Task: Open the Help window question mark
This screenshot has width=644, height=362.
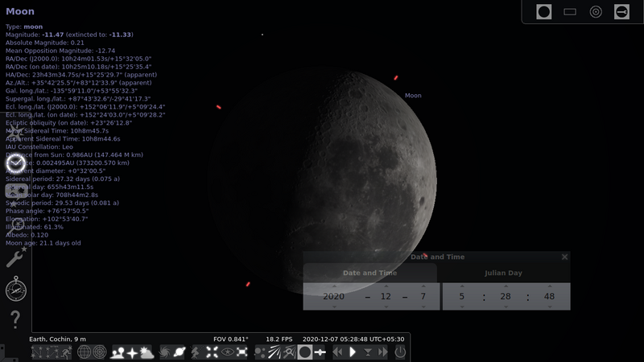Action: (16, 319)
